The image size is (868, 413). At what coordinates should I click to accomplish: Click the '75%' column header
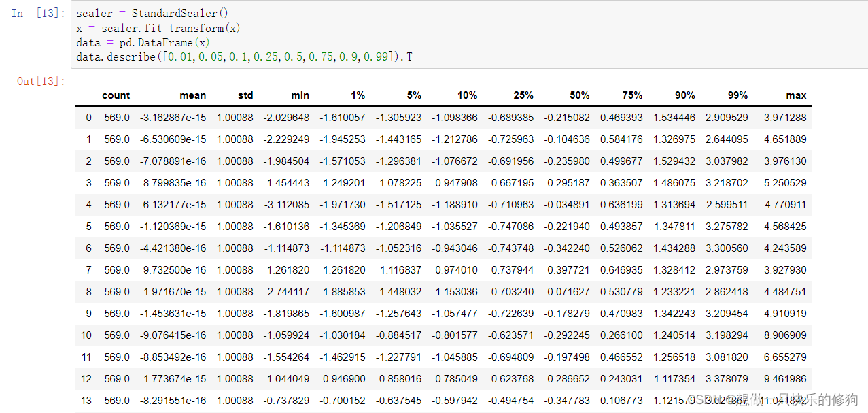tap(632, 95)
